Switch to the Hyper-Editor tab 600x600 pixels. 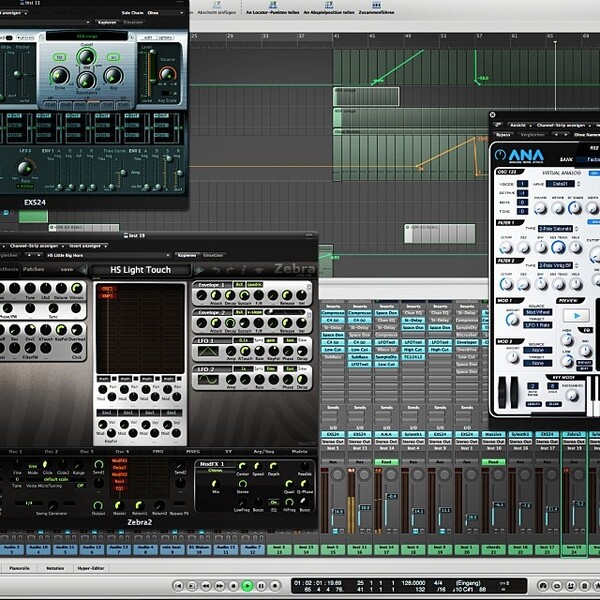[91, 568]
